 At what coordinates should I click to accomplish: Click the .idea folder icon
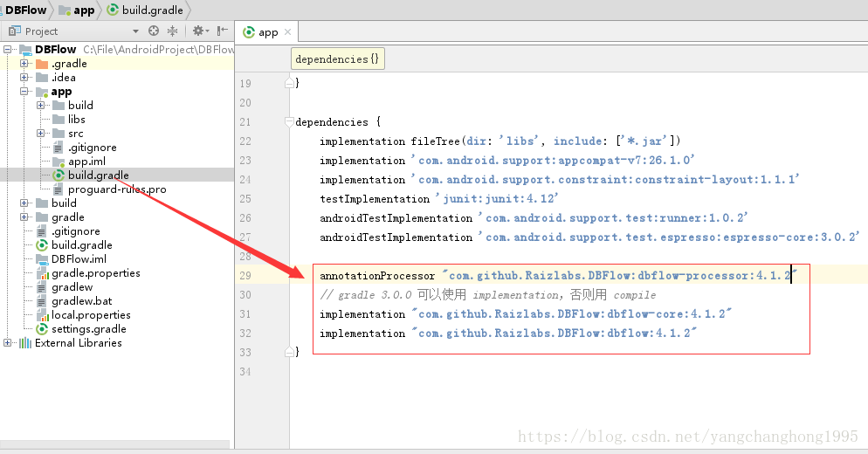tap(42, 78)
